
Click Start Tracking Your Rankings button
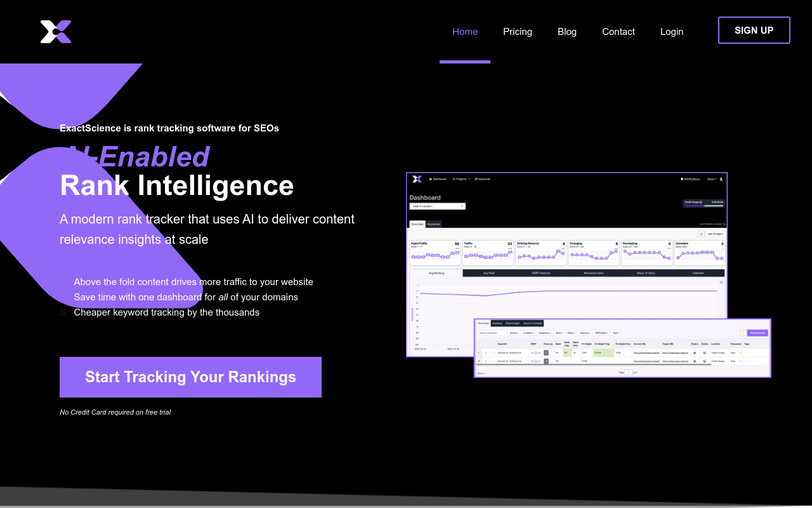point(190,377)
